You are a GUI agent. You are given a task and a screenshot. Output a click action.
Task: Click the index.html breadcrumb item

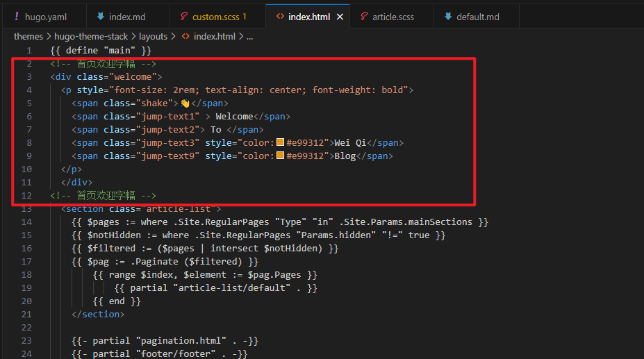[x=215, y=37]
